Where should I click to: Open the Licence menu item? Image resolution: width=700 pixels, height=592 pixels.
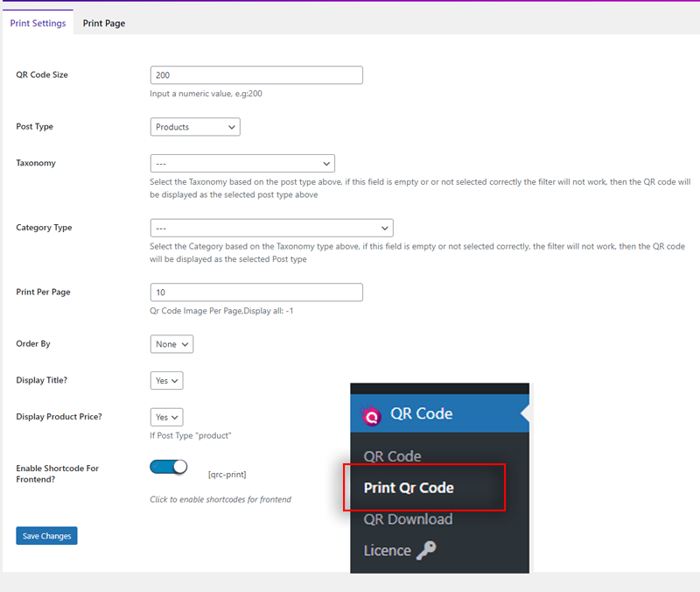coord(386,550)
